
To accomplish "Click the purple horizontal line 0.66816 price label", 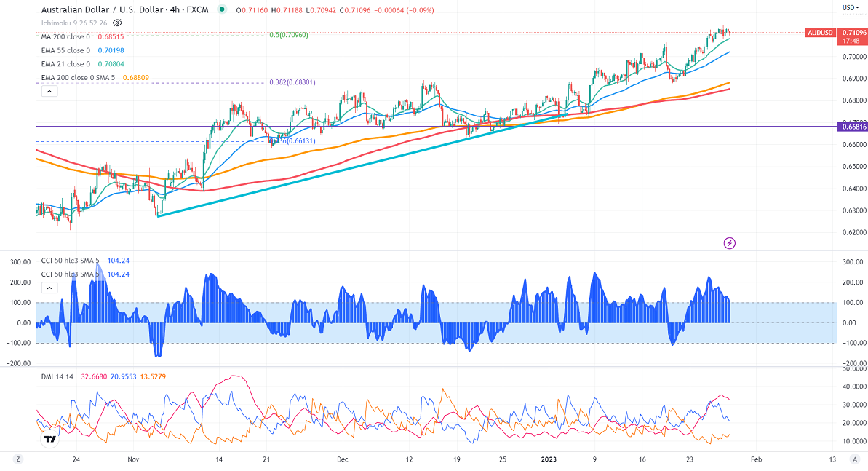I will pos(852,127).
